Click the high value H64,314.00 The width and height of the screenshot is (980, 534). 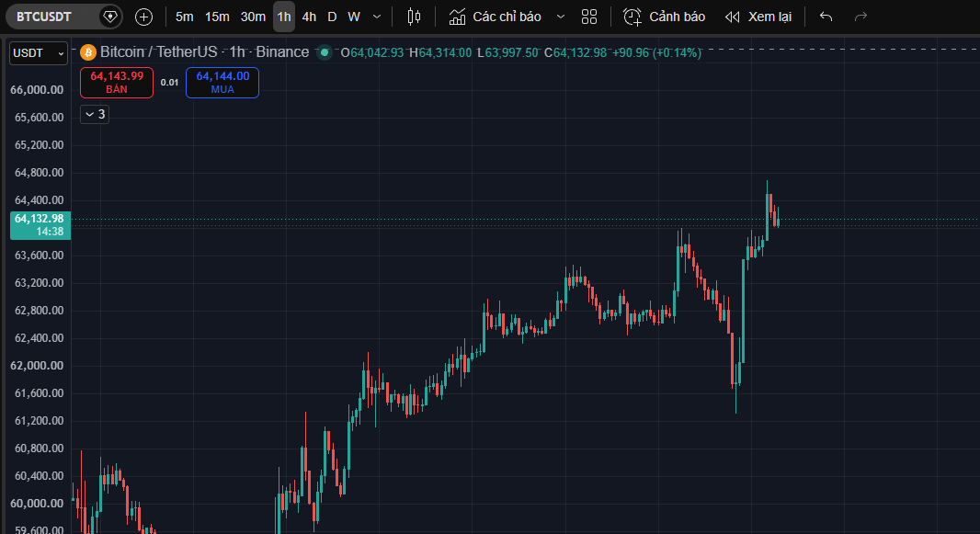click(x=440, y=53)
